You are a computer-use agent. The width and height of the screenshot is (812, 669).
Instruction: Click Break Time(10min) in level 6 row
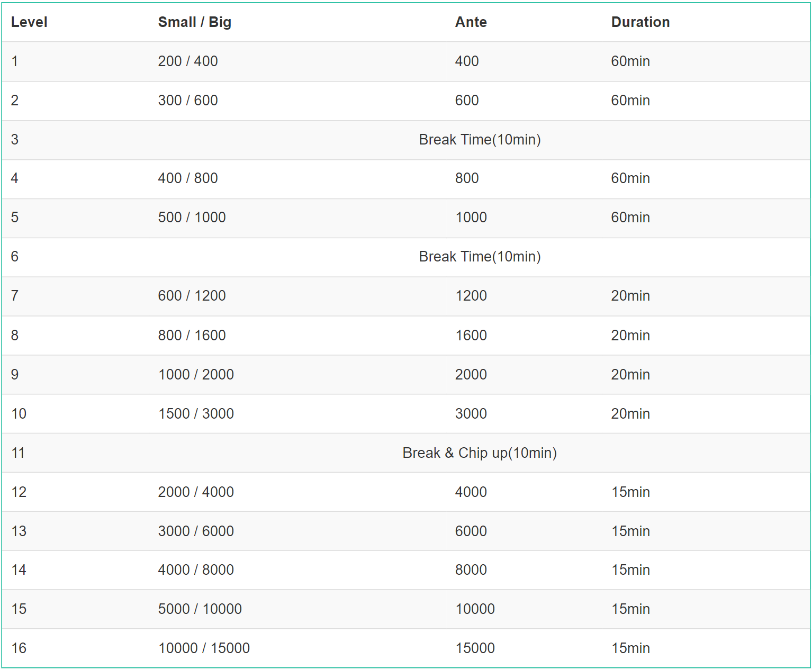point(480,257)
